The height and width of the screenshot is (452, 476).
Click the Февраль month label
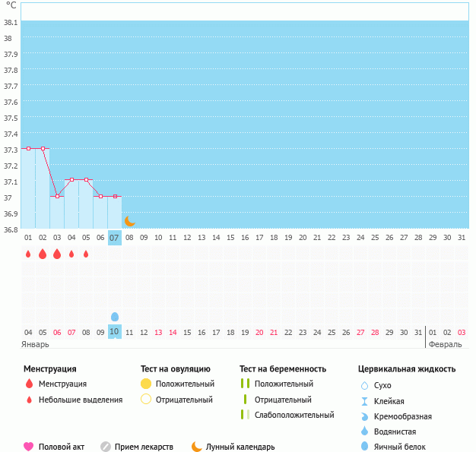445,344
